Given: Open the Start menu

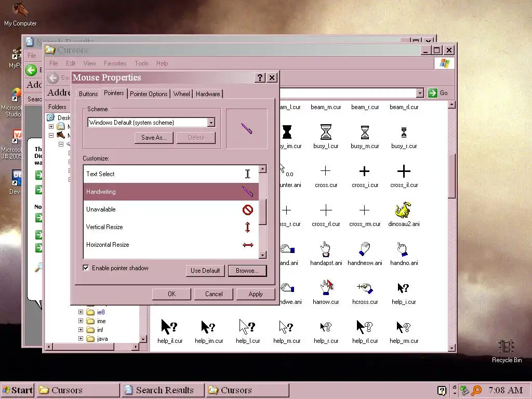Looking at the screenshot, I should [x=17, y=390].
